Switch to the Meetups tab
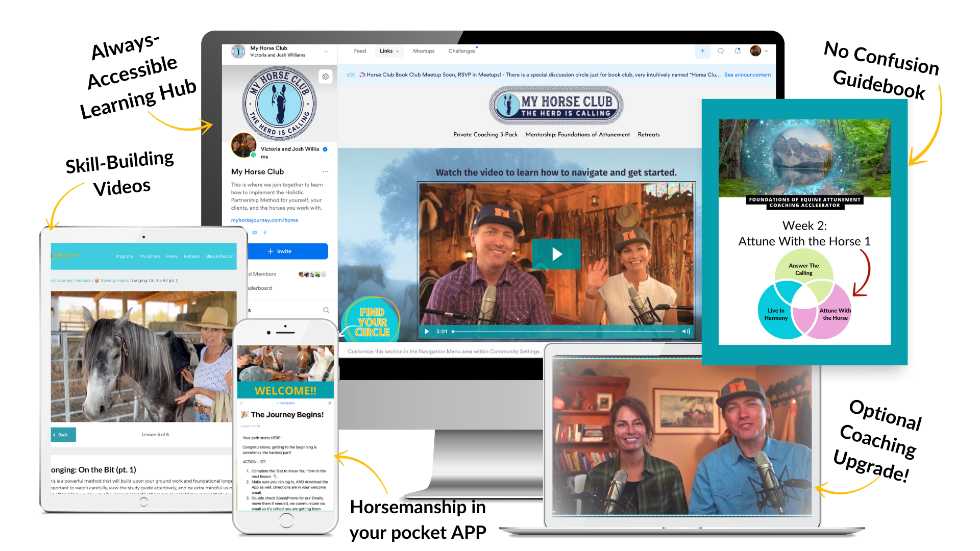This screenshot has height=551, width=980. [424, 51]
